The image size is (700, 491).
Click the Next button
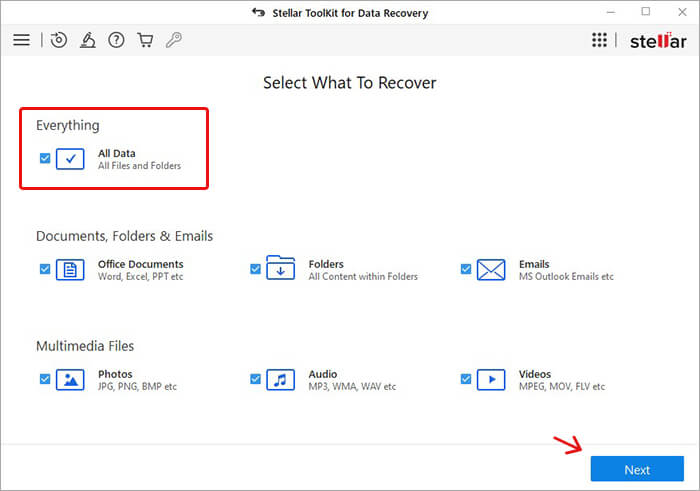pyautogui.click(x=637, y=469)
